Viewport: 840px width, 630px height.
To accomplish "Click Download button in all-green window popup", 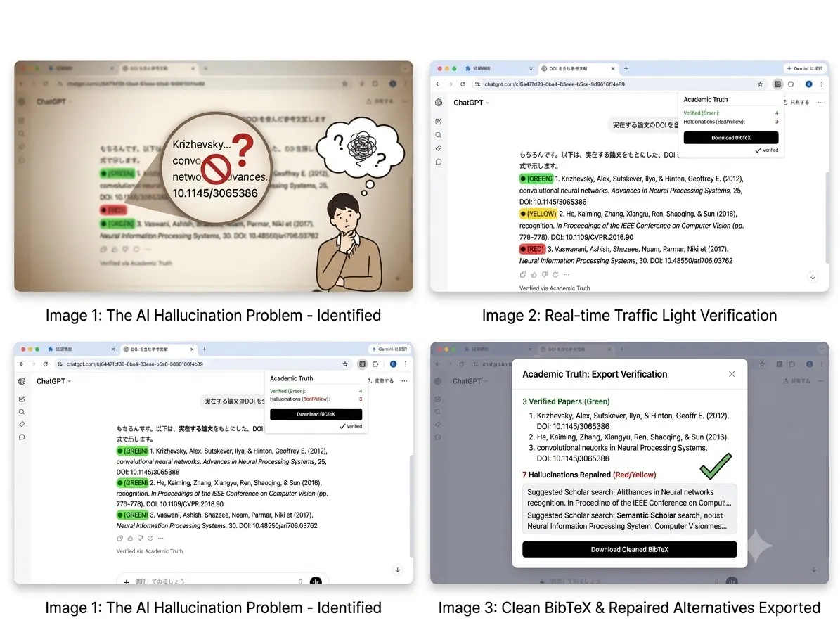I will pyautogui.click(x=316, y=414).
